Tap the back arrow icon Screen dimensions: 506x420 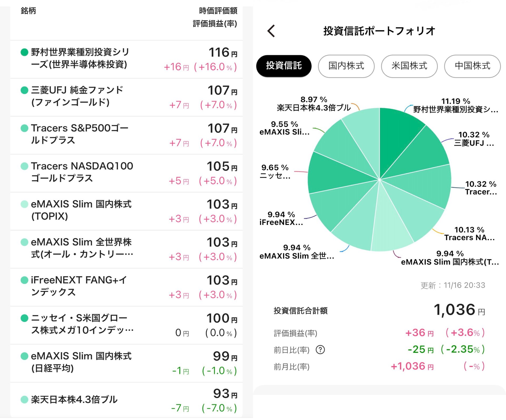point(271,31)
